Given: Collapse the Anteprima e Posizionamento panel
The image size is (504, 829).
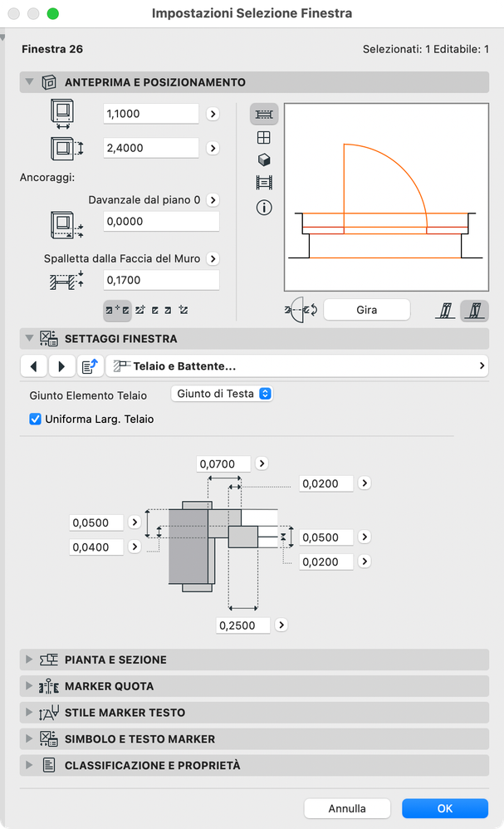Looking at the screenshot, I should pyautogui.click(x=30, y=82).
